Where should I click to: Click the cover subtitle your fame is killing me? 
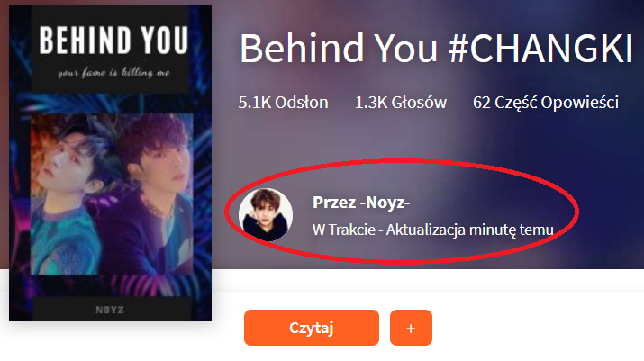tap(113, 73)
